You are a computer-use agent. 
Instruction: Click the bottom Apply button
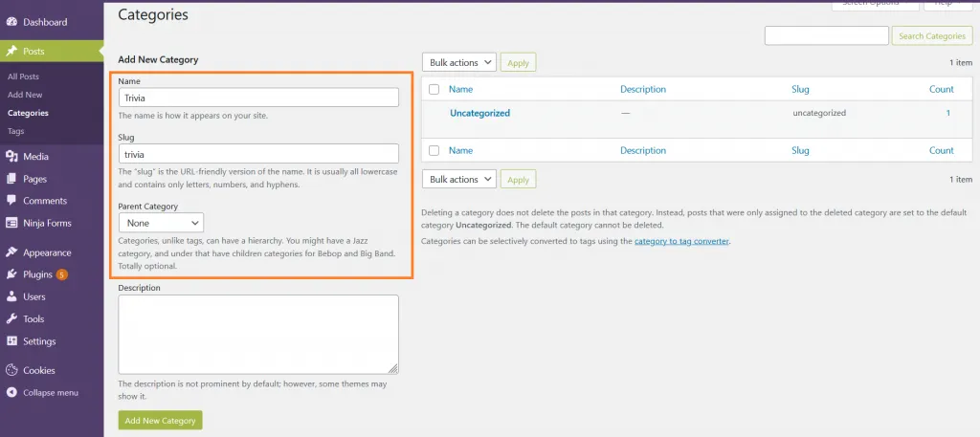pyautogui.click(x=518, y=179)
